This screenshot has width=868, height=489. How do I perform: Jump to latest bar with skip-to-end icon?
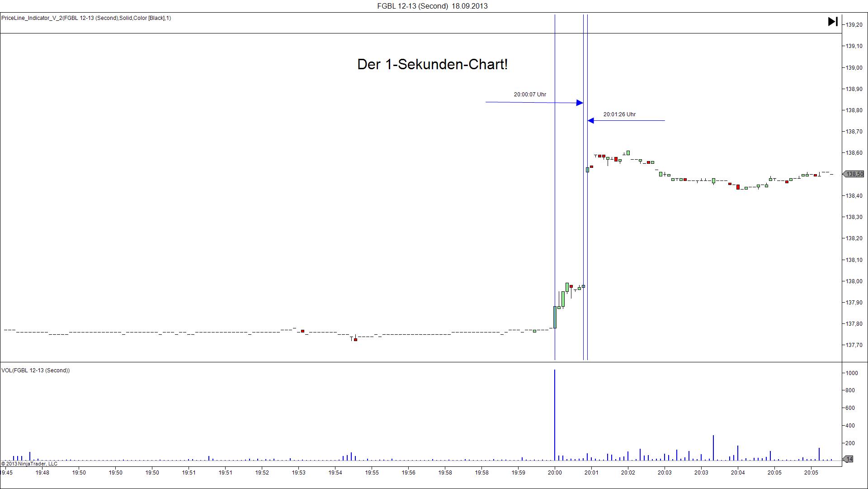coord(833,22)
